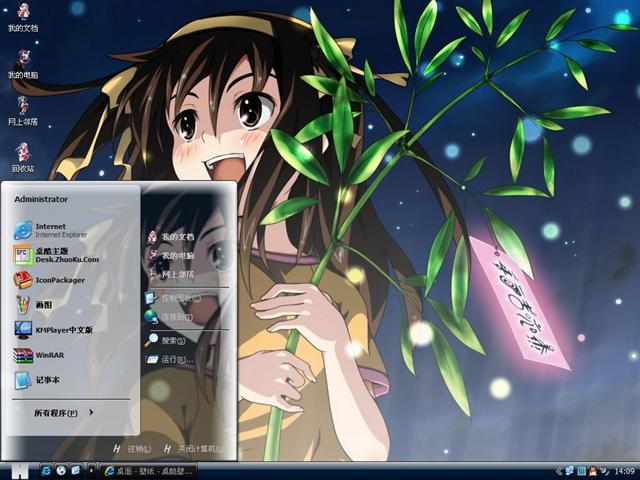Expand 所有程序(P) all programs list
The width and height of the screenshot is (640, 480).
tap(63, 413)
